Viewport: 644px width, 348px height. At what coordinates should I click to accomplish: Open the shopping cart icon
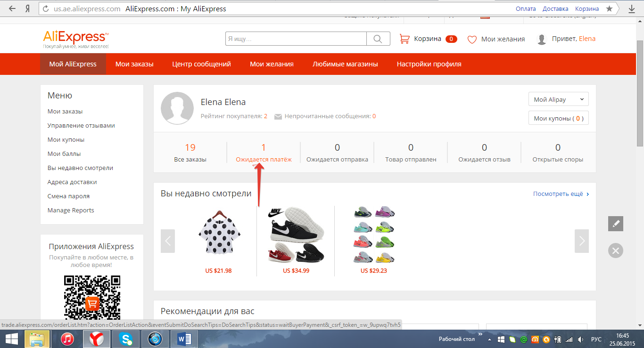pos(404,39)
